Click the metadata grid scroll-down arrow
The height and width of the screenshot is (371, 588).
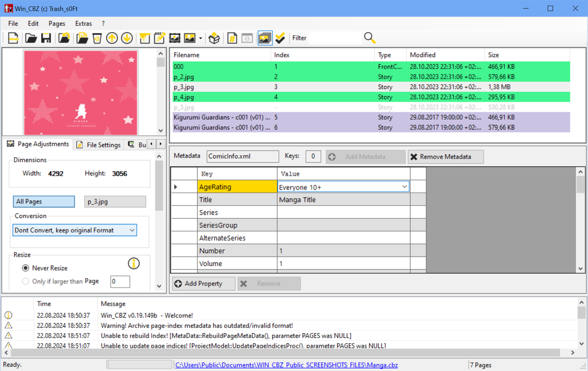[x=581, y=269]
